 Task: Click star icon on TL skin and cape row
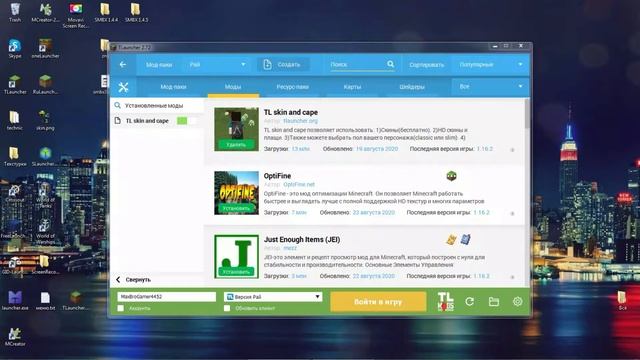coord(512,150)
